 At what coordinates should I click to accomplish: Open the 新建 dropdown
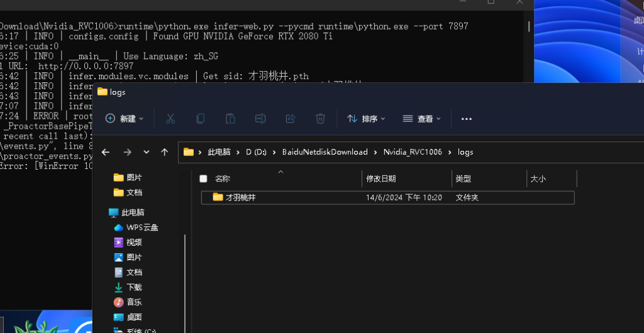[x=125, y=119]
